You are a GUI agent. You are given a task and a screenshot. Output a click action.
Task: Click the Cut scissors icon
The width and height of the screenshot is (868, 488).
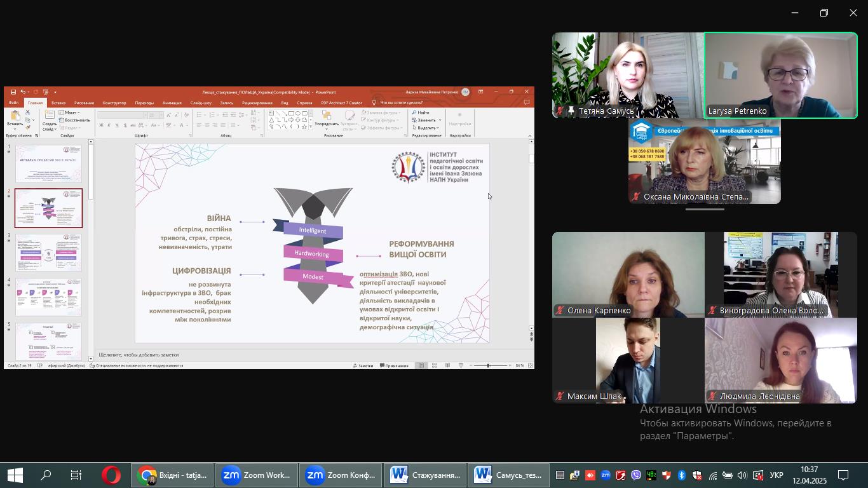(28, 112)
